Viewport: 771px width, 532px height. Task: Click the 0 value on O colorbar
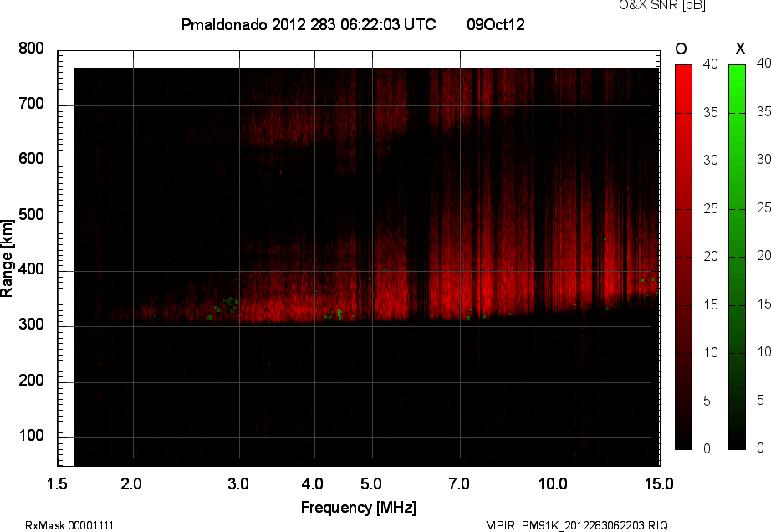pos(707,448)
